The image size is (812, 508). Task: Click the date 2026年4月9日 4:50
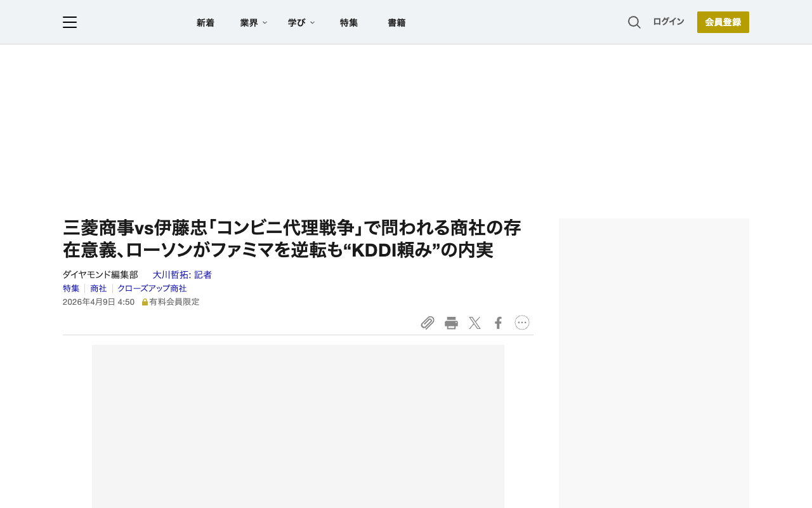pyautogui.click(x=98, y=302)
